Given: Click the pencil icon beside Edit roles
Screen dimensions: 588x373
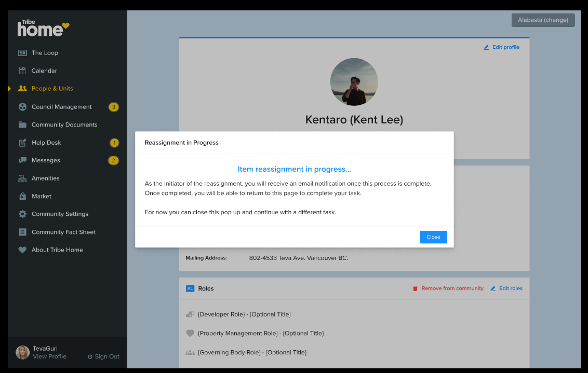Looking at the screenshot, I should 493,288.
